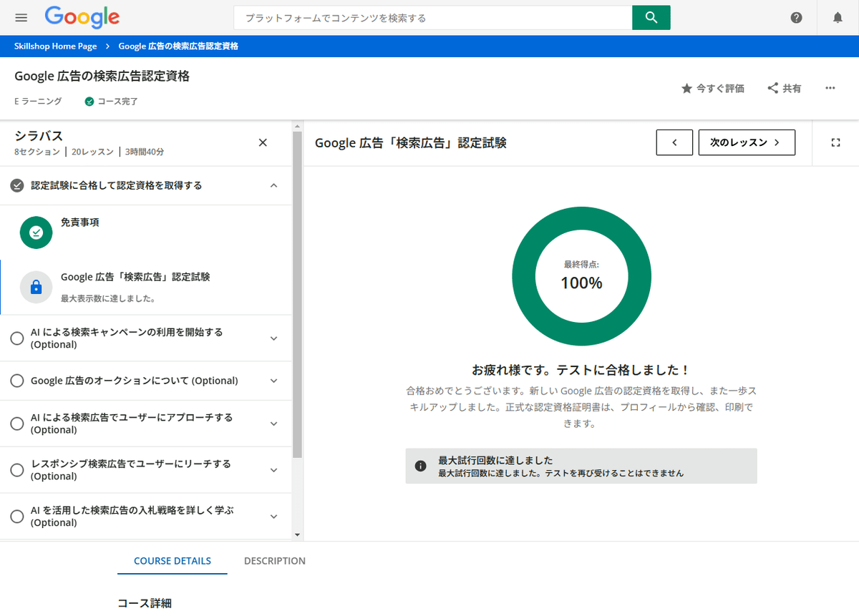Open the Skillshop Home Page breadcrumb

pos(55,46)
